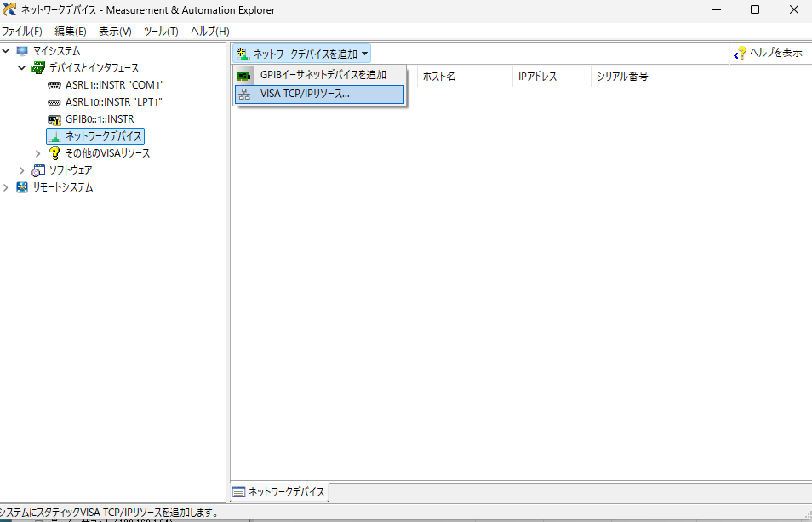Collapse the デバイスとインタフェース node
This screenshot has width=812, height=522.
[22, 68]
